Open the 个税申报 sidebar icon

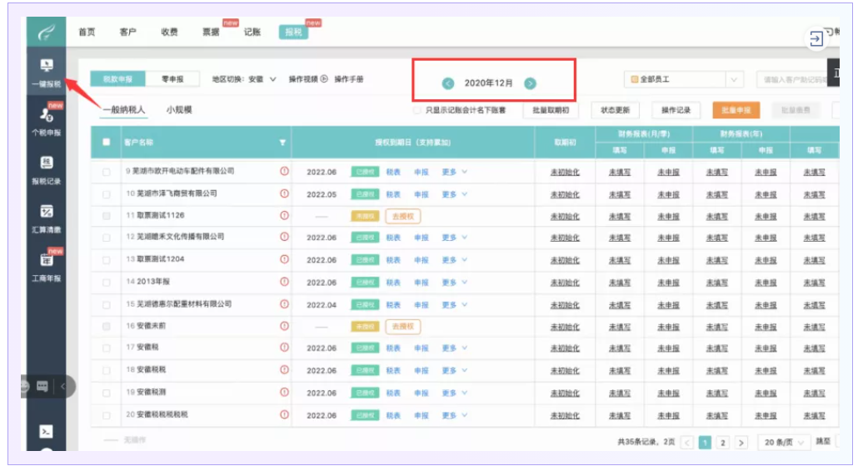[46, 119]
